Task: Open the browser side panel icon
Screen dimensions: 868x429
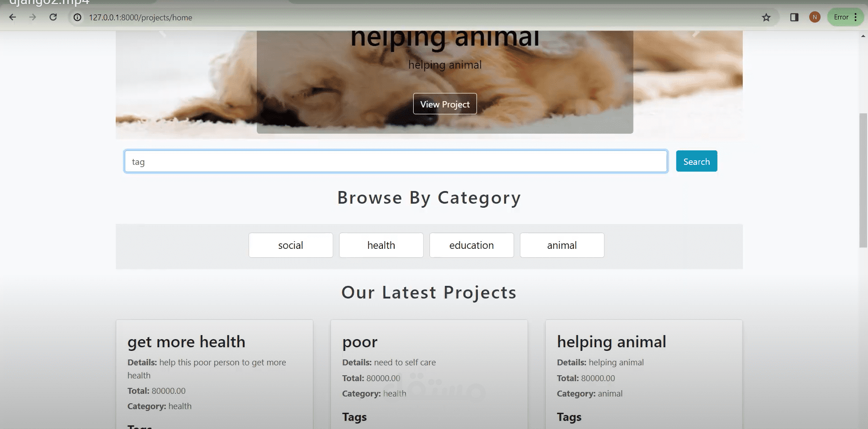Action: pyautogui.click(x=794, y=17)
